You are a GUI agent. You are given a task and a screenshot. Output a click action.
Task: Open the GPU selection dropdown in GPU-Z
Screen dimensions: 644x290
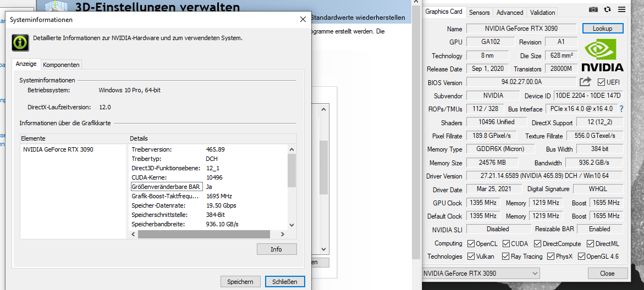(x=481, y=273)
